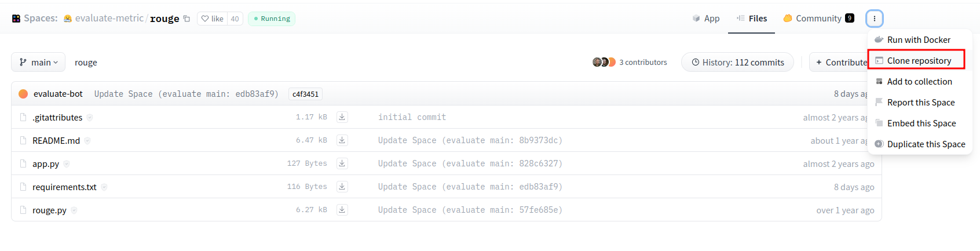
Task: Click the Hugging Face Spaces logo icon
Action: tap(16, 19)
